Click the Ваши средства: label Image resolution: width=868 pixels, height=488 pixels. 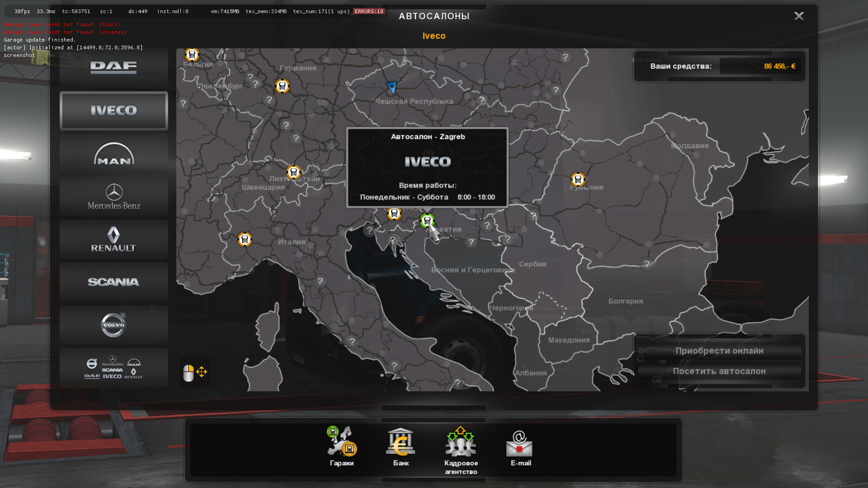[681, 66]
